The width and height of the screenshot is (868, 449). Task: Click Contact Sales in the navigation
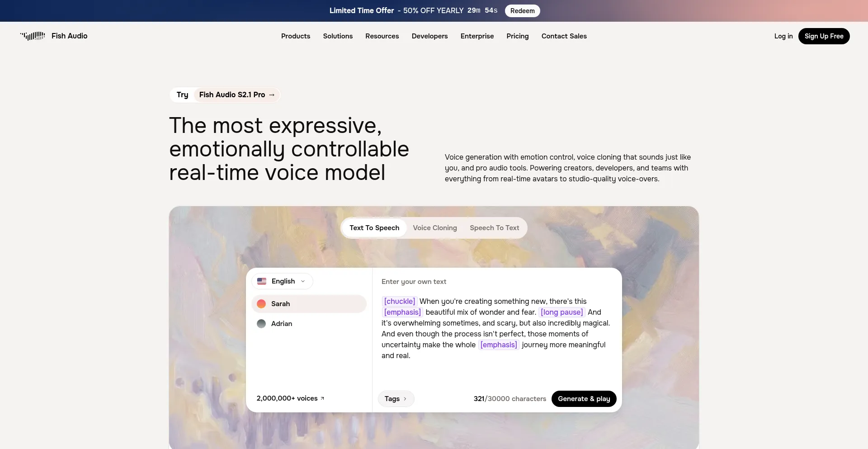pyautogui.click(x=564, y=36)
